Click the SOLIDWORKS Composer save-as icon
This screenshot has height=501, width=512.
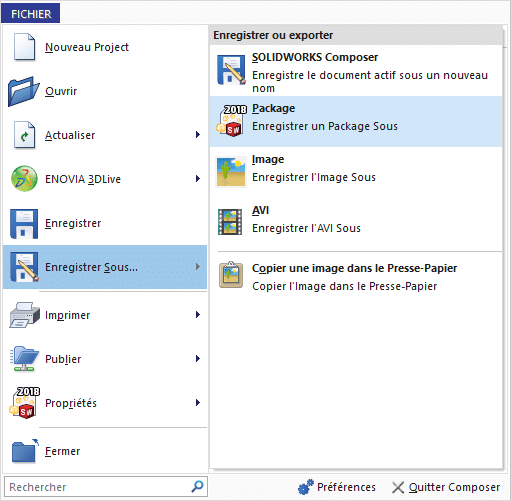tap(231, 70)
